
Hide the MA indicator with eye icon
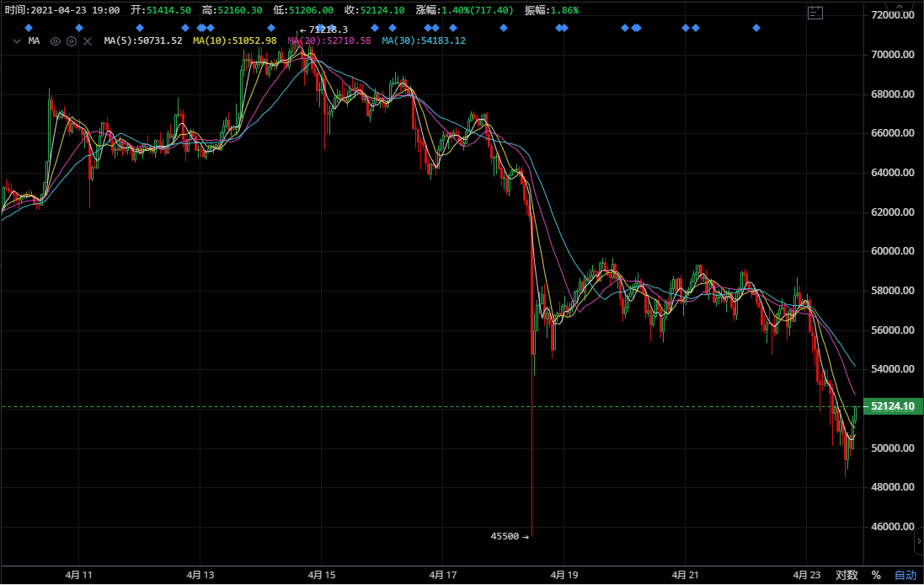[56, 40]
